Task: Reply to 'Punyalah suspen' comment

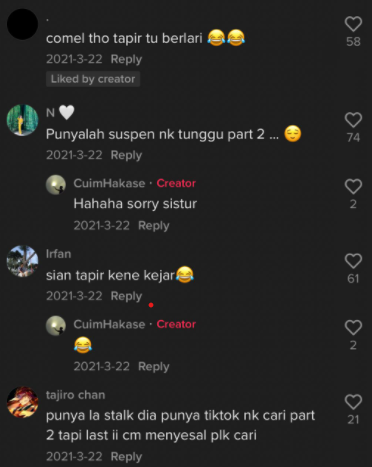Action: [126, 155]
